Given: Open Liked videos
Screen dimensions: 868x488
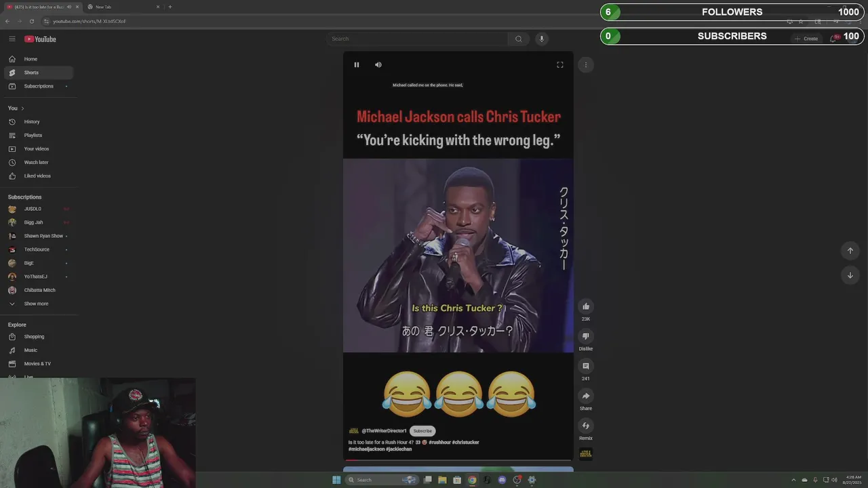Looking at the screenshot, I should pos(39,176).
